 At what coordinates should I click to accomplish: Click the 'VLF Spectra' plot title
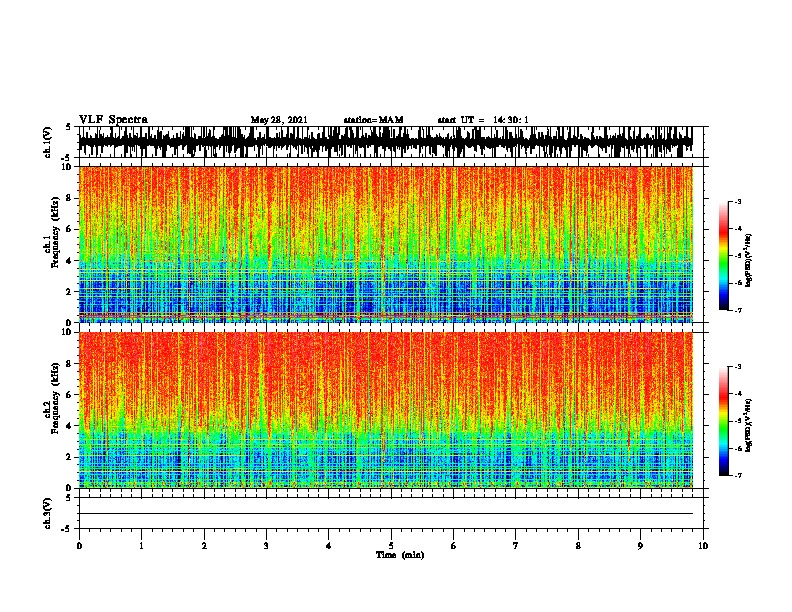113,120
